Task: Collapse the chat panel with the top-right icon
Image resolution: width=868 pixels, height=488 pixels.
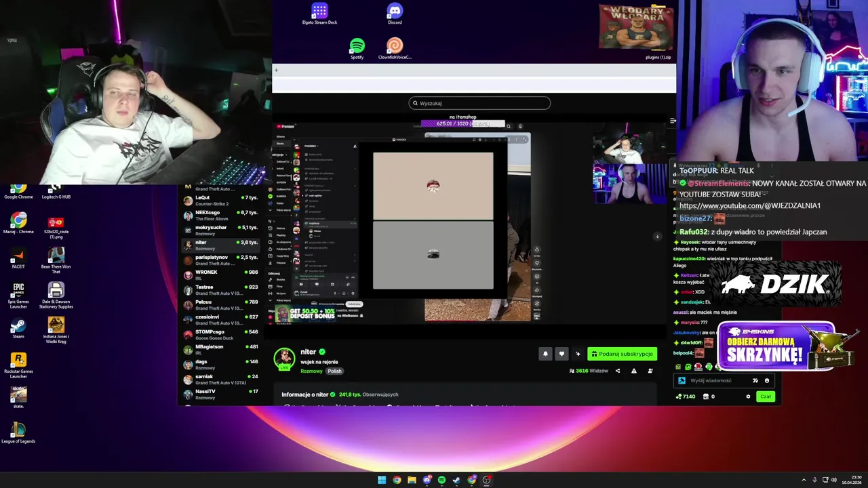Action: (x=673, y=121)
